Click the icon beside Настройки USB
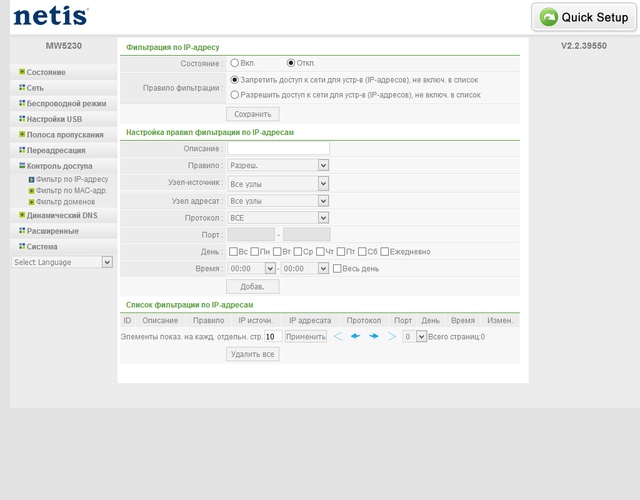640x500 pixels. tap(22, 118)
